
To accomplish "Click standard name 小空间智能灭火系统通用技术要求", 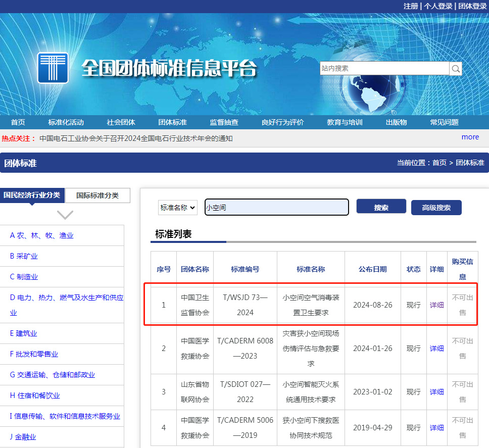I will 311,391.
